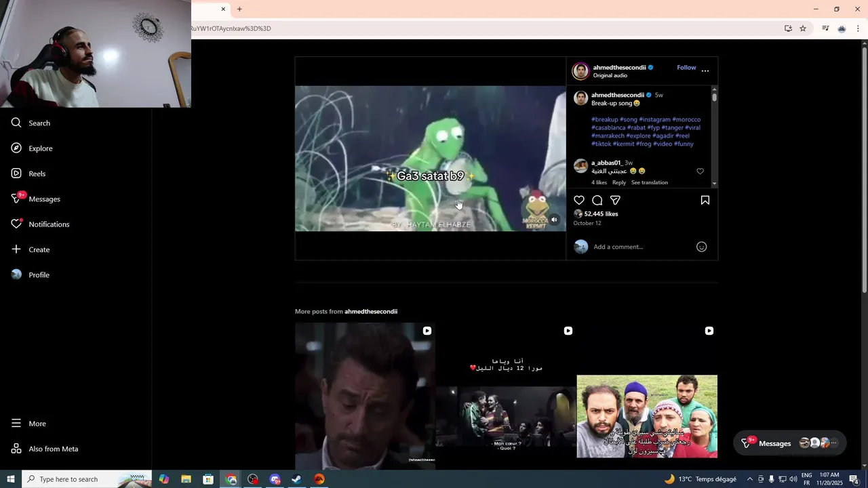Bookmark this page with star icon
Image resolution: width=868 pixels, height=488 pixels.
coord(803,28)
